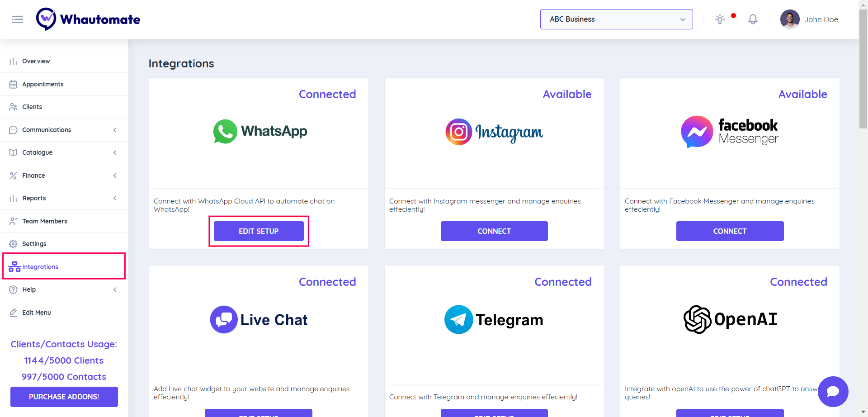Open the floating chat bubble widget
868x417 pixels.
tap(833, 392)
